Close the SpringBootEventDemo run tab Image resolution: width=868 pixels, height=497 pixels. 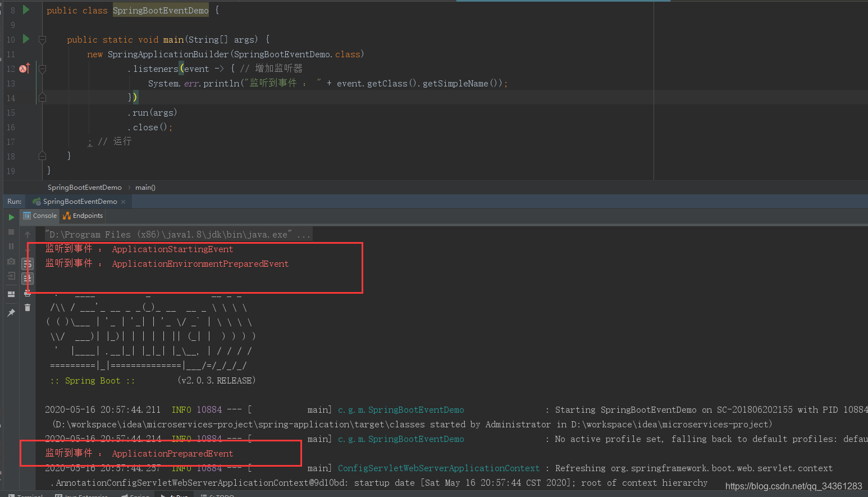tap(124, 202)
